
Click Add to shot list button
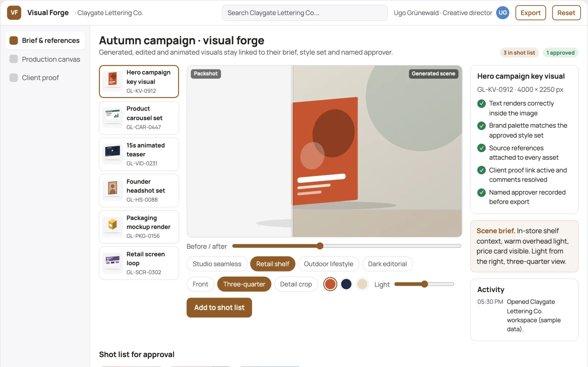click(219, 307)
